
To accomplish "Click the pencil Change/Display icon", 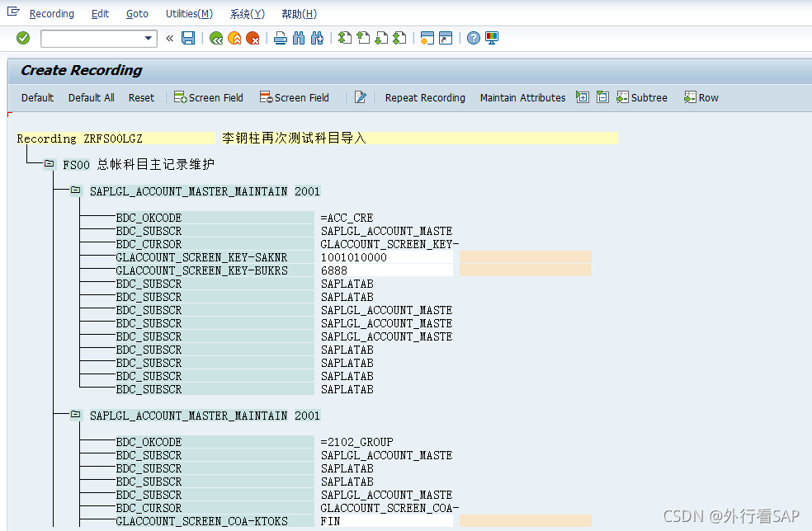I will coord(361,97).
